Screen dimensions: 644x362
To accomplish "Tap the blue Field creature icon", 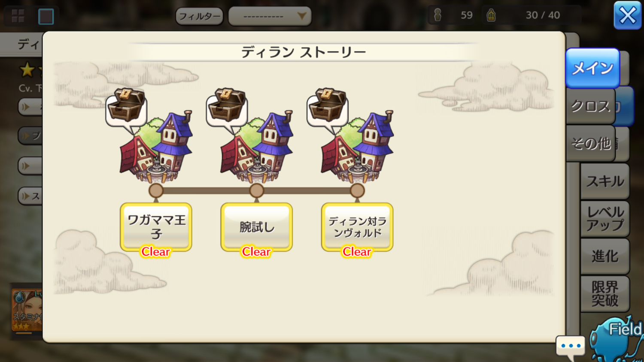I will point(617,339).
